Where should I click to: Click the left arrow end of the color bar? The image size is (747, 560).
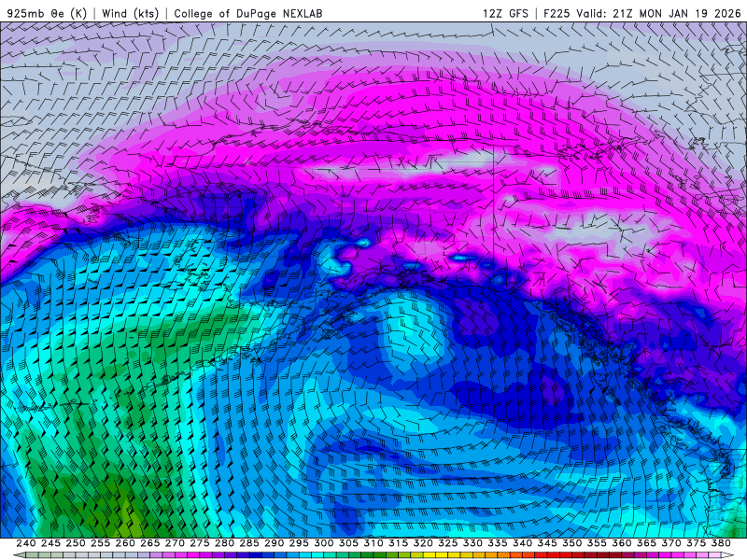tap(19, 555)
